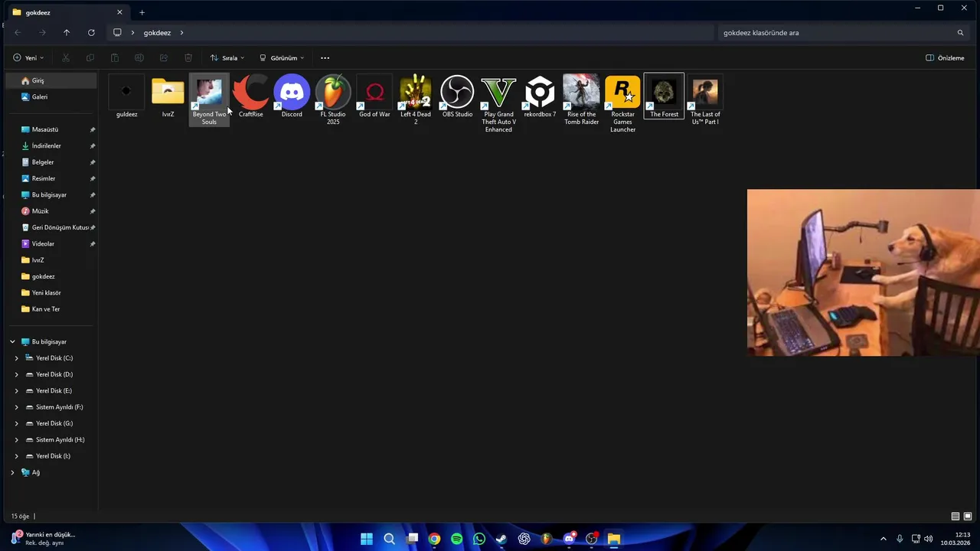Refresh the current folder view
The height and width of the screenshot is (551, 980).
(91, 33)
